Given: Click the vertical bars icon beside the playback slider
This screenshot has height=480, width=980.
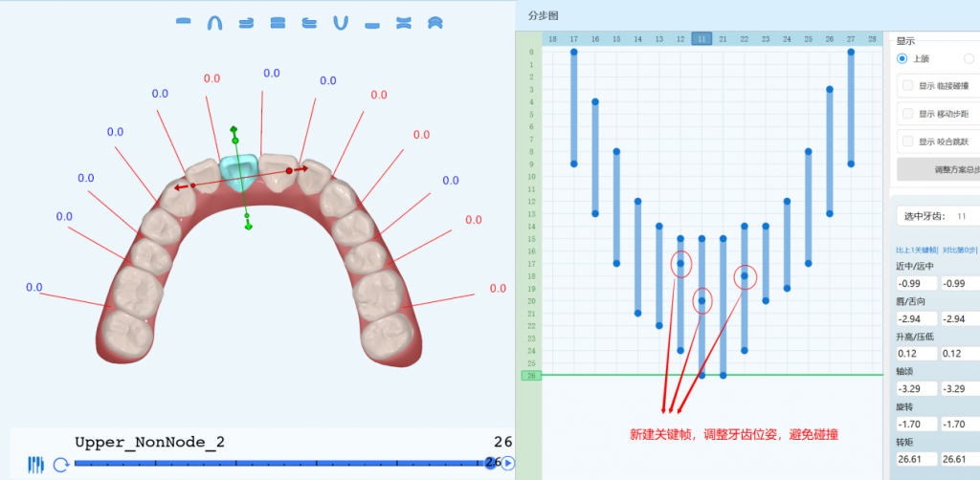Looking at the screenshot, I should (x=36, y=465).
